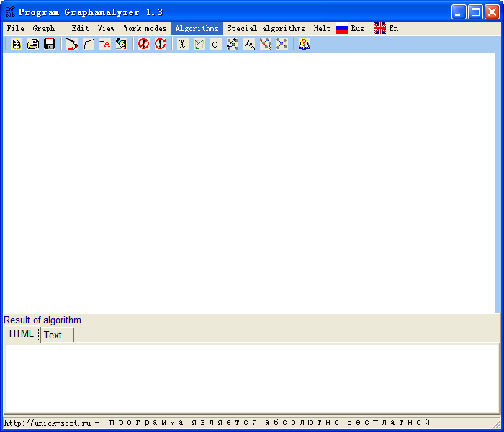This screenshot has width=504, height=432.
Task: Open the Work modes menu
Action: point(145,28)
